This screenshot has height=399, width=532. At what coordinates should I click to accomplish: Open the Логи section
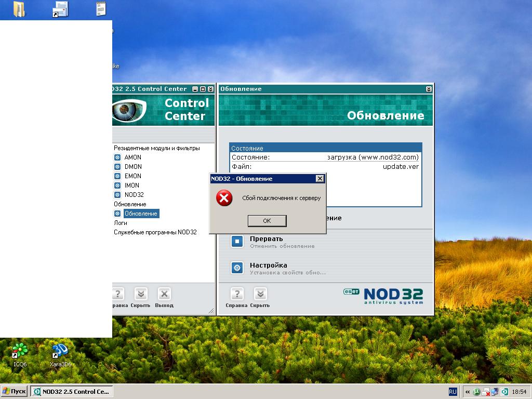[x=121, y=223]
